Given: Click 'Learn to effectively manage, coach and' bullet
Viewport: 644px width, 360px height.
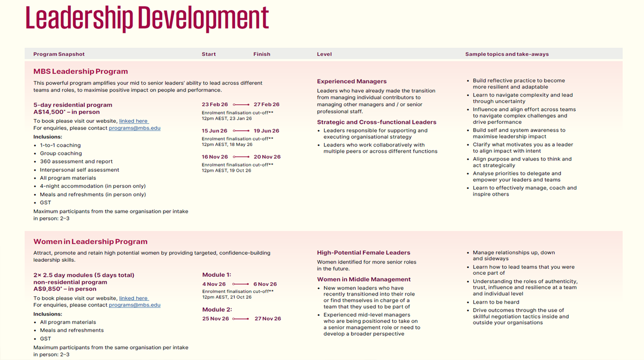Looking at the screenshot, I should (x=525, y=188).
